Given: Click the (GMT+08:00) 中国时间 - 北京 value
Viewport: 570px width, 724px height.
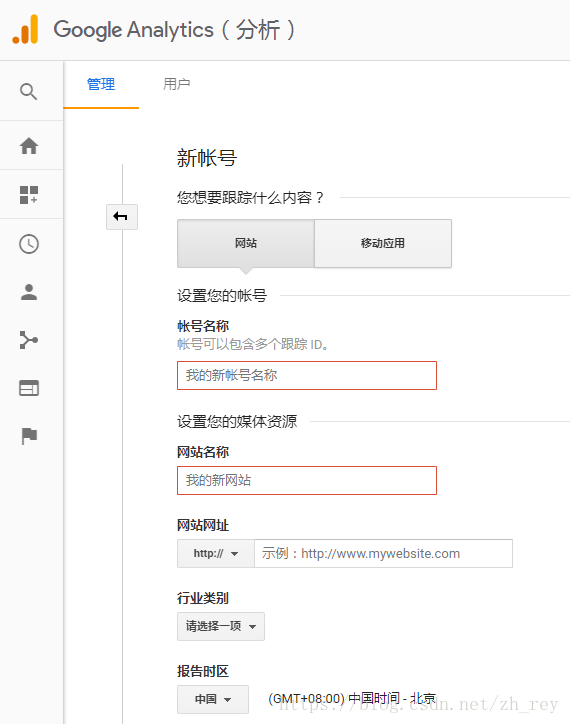Looking at the screenshot, I should [352, 699].
